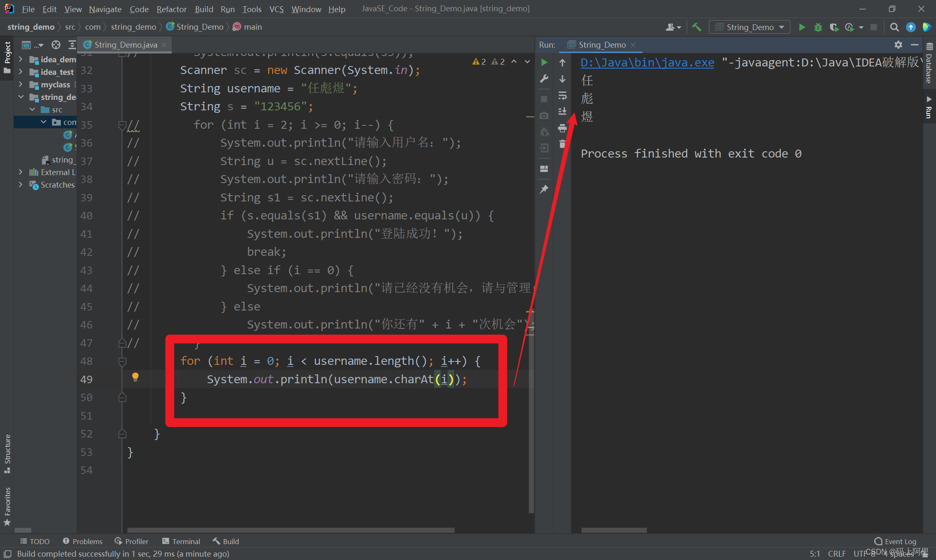Open Search Everywhere with the magnifier icon
This screenshot has height=560, width=936.
pyautogui.click(x=894, y=27)
